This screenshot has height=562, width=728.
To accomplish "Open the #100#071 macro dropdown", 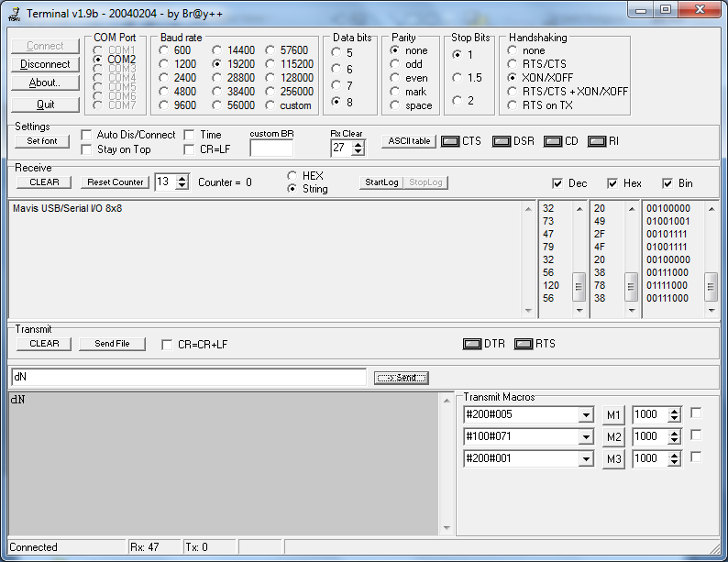I will tap(587, 436).
